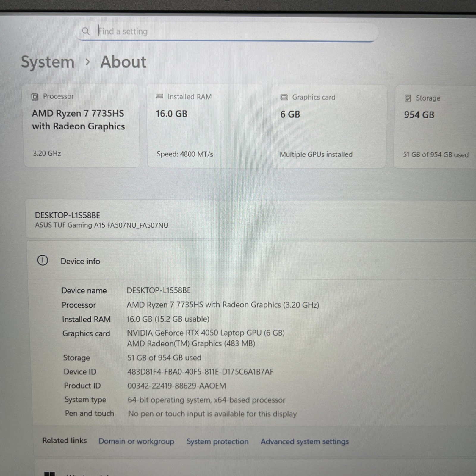Viewport: 476px width, 476px height.
Task: Select the System type value
Action: [206, 400]
